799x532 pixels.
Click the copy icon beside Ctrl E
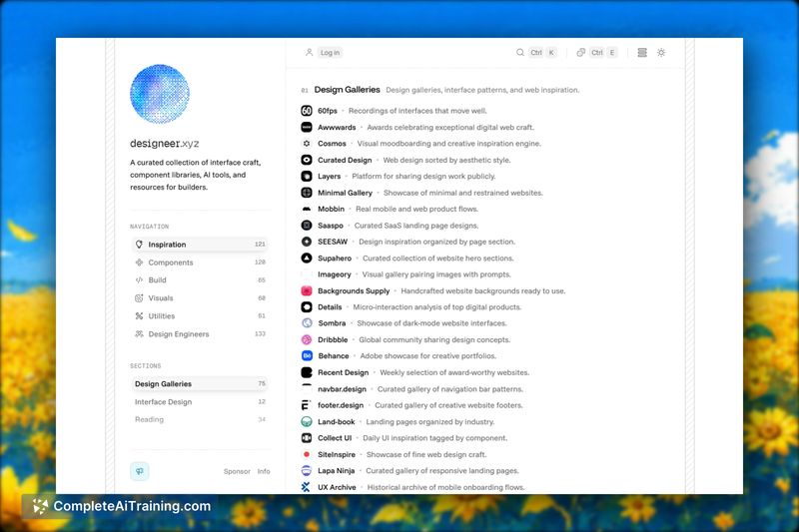click(580, 53)
